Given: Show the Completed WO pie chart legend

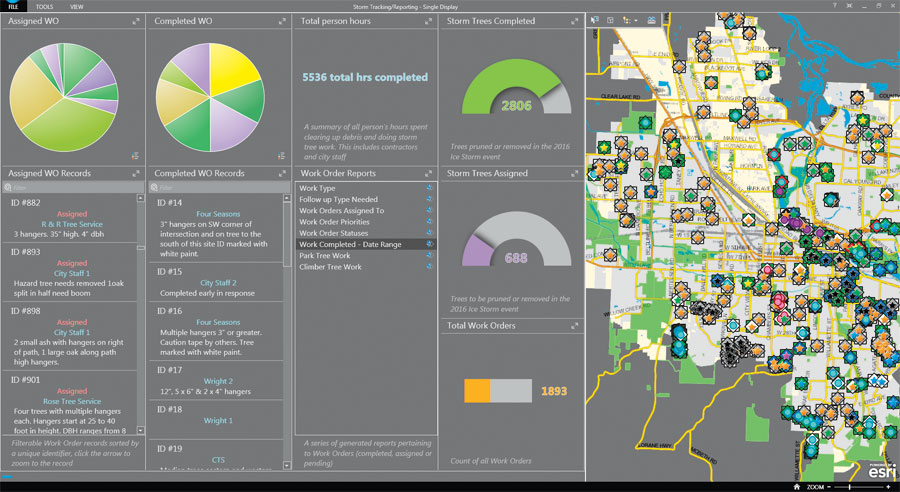Looking at the screenshot, I should (x=281, y=155).
